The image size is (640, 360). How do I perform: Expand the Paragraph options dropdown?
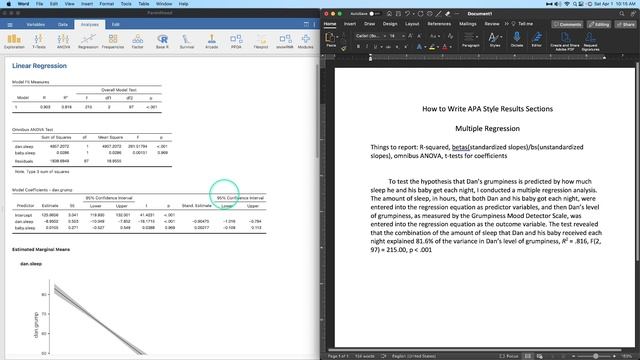(470, 40)
